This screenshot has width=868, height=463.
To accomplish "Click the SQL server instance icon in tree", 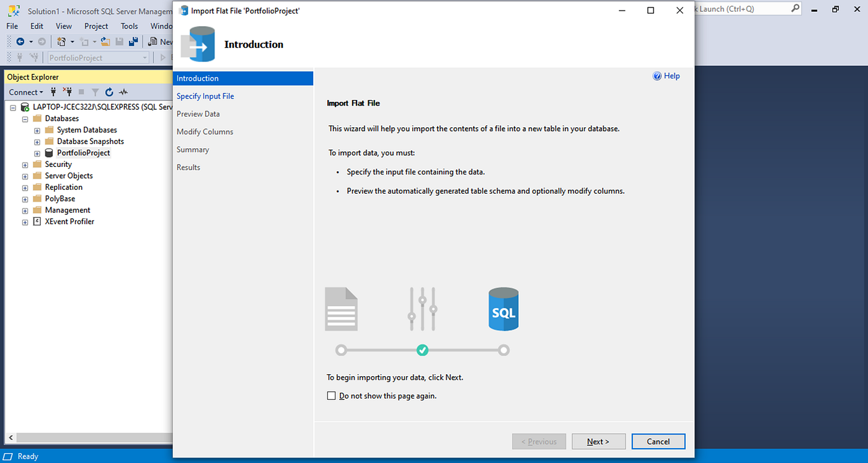I will (x=25, y=107).
